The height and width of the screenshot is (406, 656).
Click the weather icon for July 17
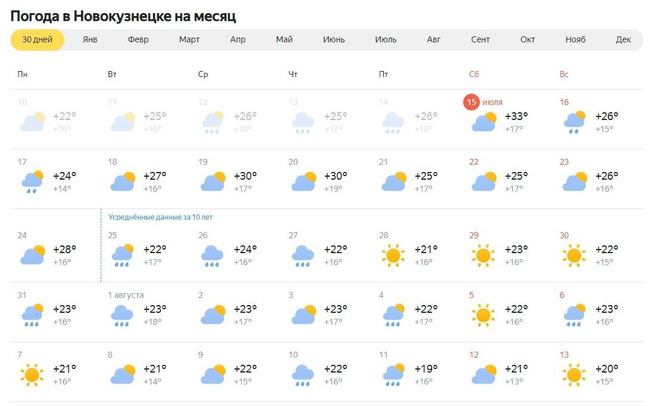pos(33,182)
